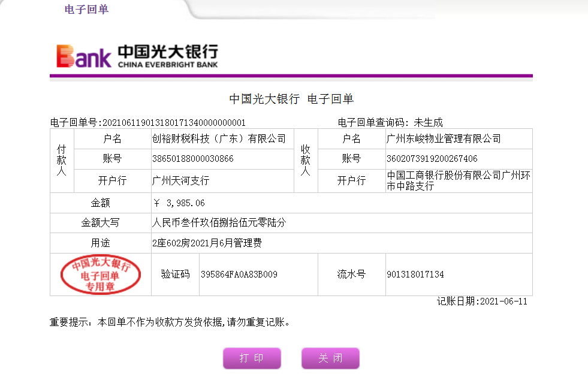
Task: Click the 记账日期 2021-06-11 text
Action: (482, 301)
